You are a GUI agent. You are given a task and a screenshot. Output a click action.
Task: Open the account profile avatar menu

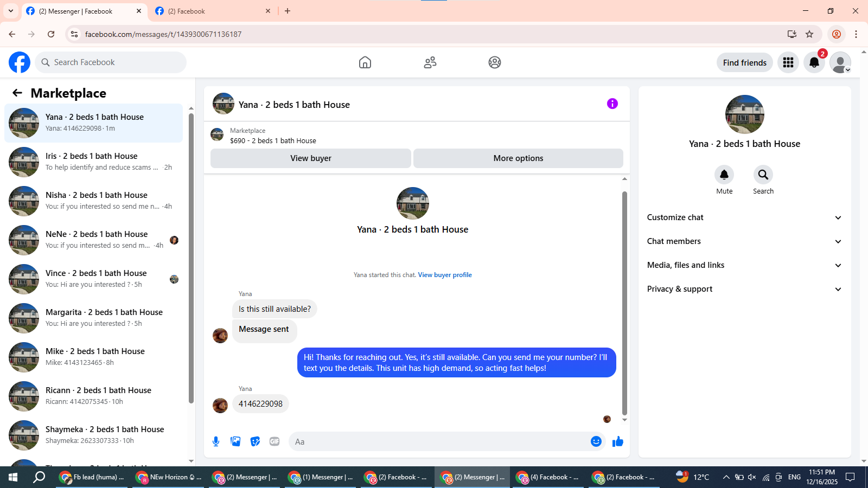840,62
